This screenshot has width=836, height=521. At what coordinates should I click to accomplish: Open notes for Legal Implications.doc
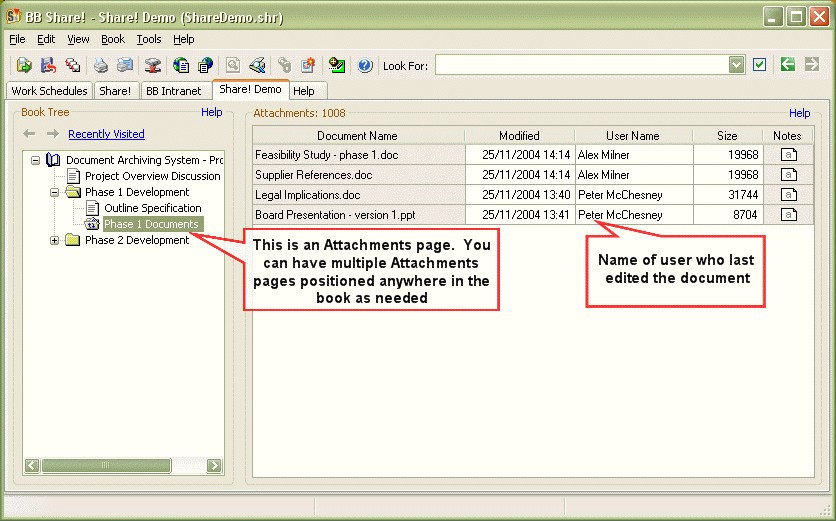(789, 195)
